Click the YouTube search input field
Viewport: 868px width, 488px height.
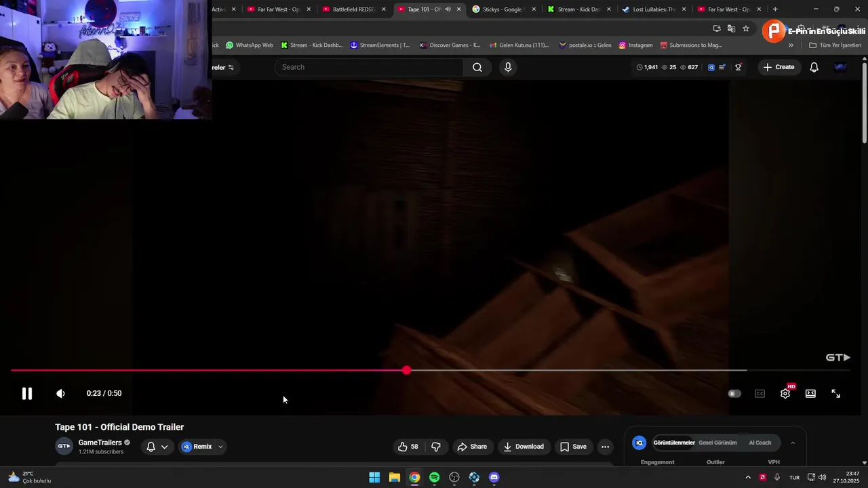[370, 67]
